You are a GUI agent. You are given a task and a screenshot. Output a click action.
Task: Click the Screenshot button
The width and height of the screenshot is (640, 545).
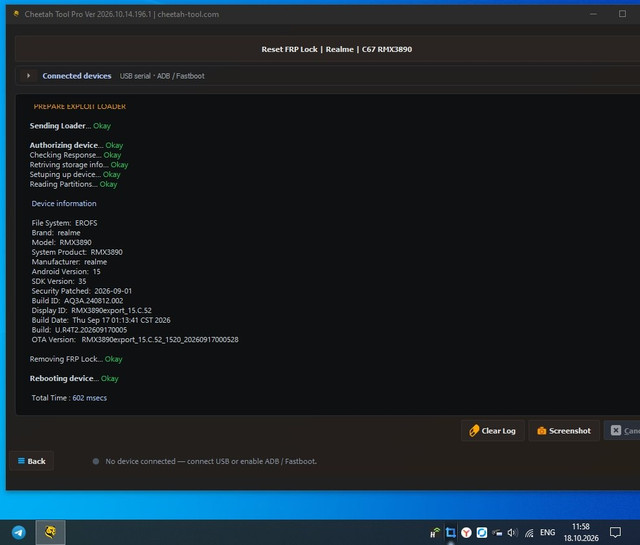564,431
